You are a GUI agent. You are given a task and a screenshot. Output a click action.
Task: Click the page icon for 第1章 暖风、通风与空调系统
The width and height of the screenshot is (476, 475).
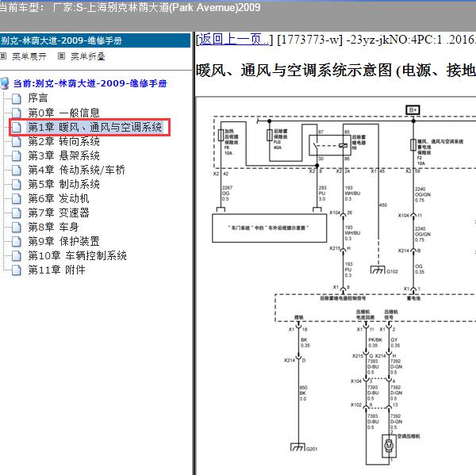(x=17, y=127)
